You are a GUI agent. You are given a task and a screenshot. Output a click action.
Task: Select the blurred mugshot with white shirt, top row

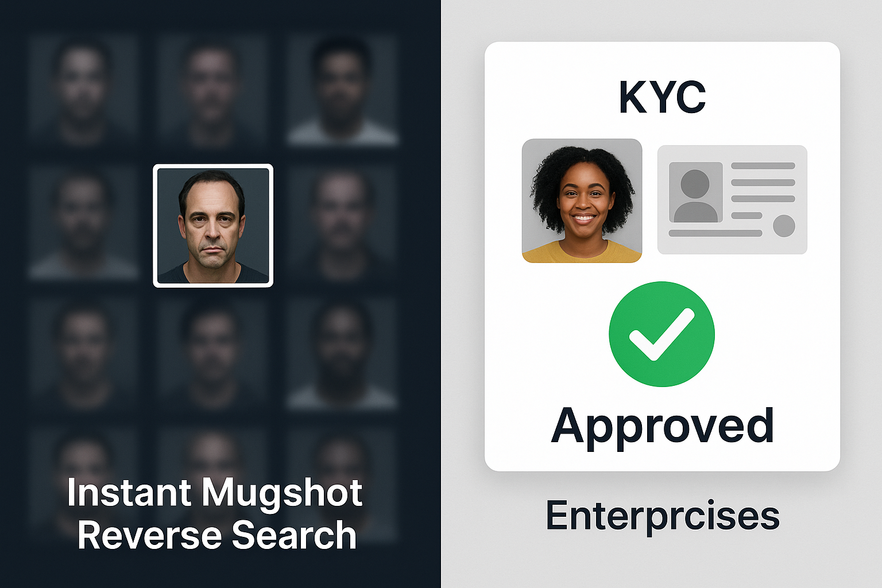click(343, 90)
